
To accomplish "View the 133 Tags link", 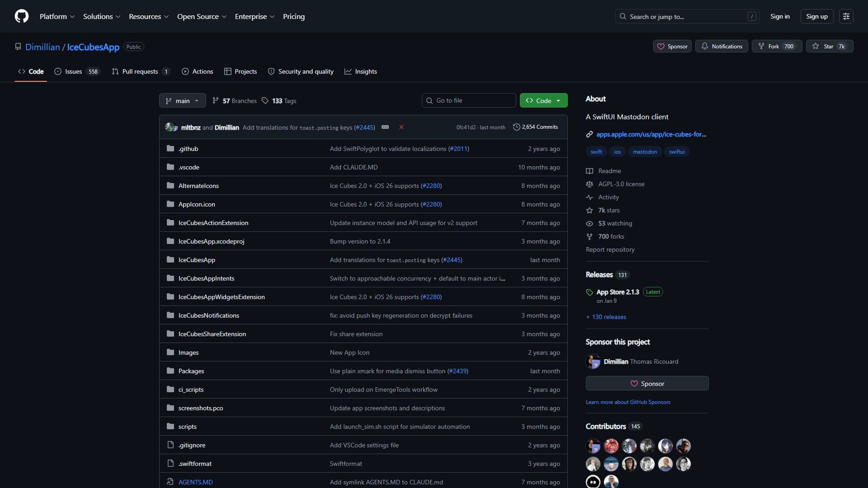I will coord(279,100).
